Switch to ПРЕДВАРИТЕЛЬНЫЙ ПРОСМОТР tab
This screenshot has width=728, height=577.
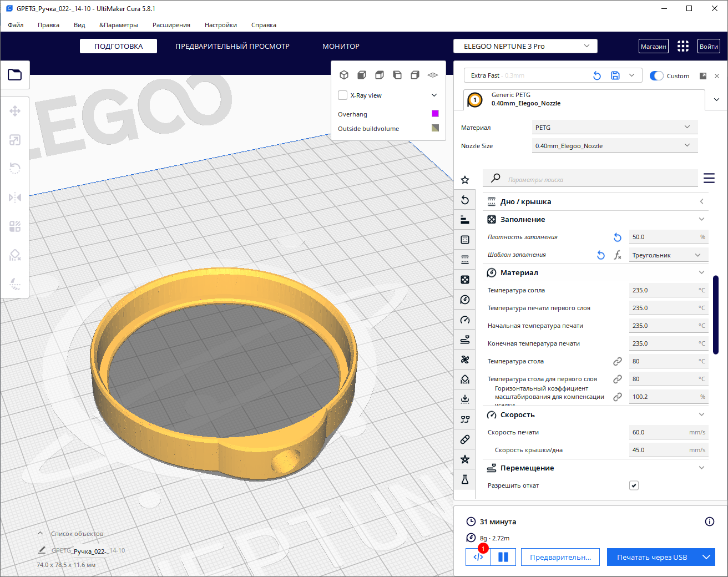pos(232,46)
